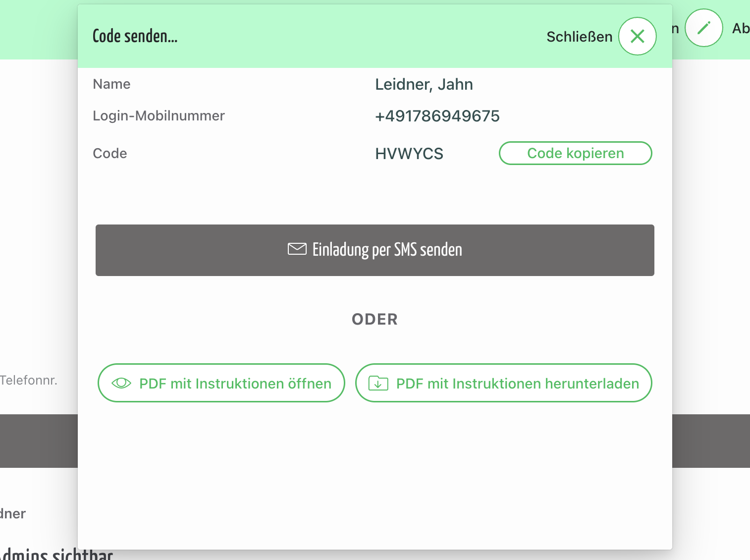Click the folder download icon

coord(378,383)
